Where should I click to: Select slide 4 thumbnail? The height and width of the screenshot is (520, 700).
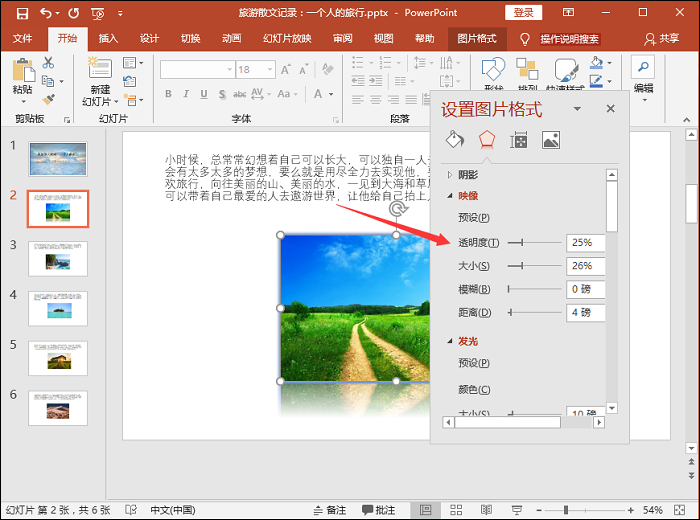[57, 309]
